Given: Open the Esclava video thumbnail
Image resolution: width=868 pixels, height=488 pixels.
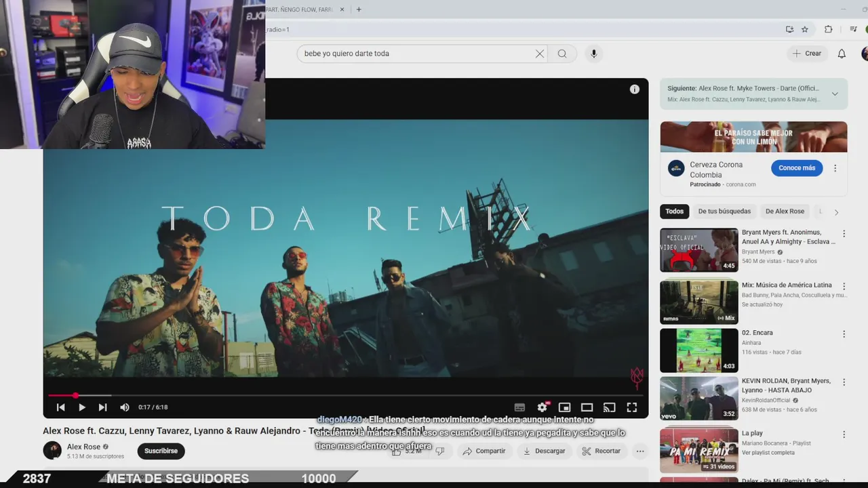Looking at the screenshot, I should [699, 250].
